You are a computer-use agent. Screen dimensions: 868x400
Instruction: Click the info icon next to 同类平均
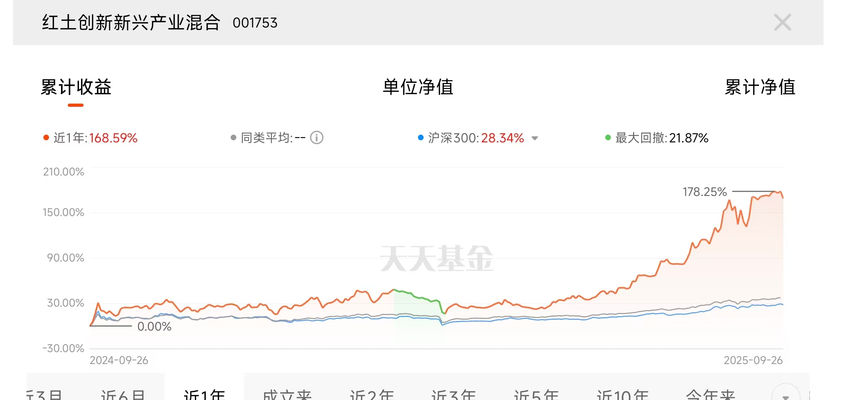click(316, 138)
